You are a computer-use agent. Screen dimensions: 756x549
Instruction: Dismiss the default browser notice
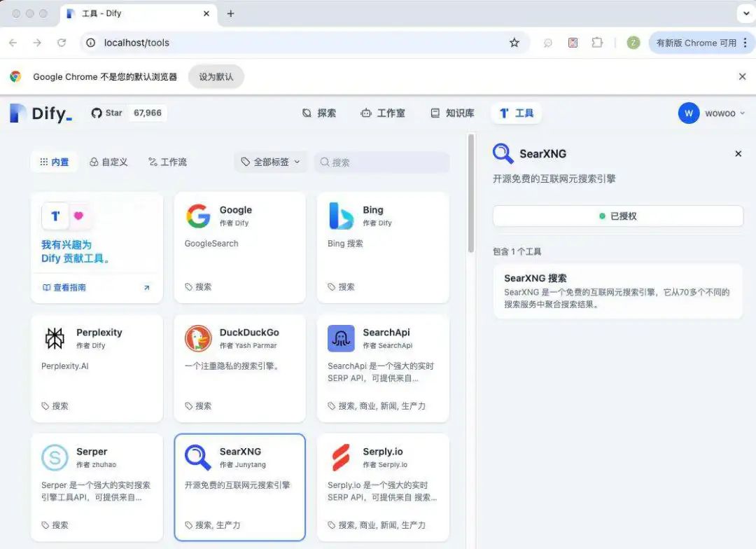pyautogui.click(x=743, y=77)
